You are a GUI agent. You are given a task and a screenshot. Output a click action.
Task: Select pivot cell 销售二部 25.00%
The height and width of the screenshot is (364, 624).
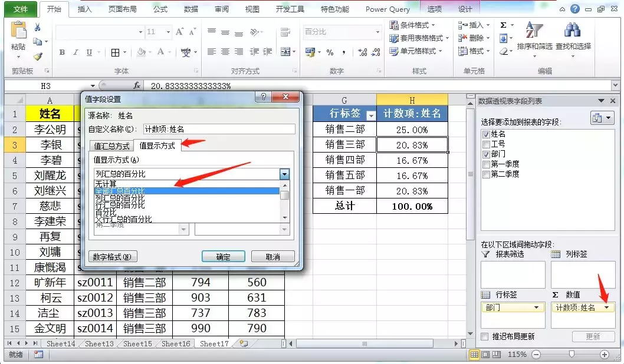point(412,130)
